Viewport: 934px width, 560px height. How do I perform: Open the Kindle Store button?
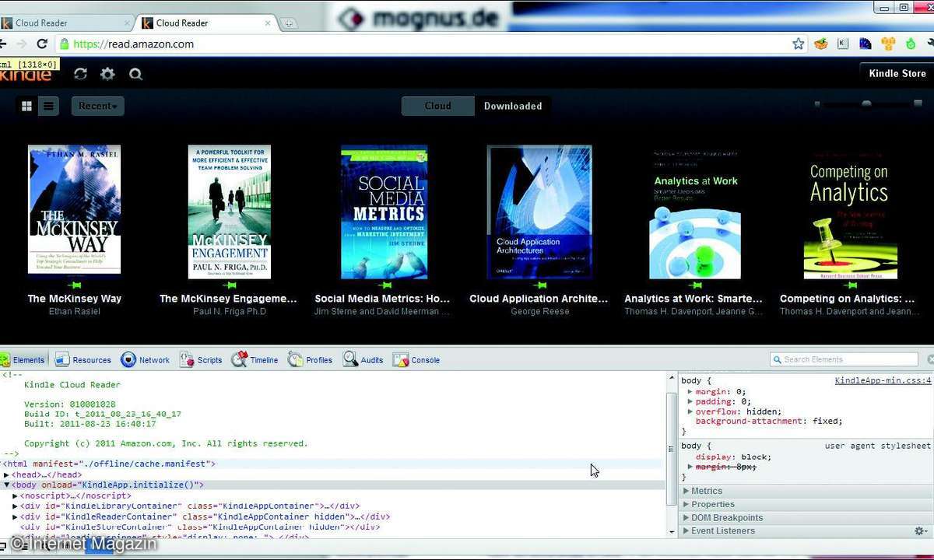point(897,73)
